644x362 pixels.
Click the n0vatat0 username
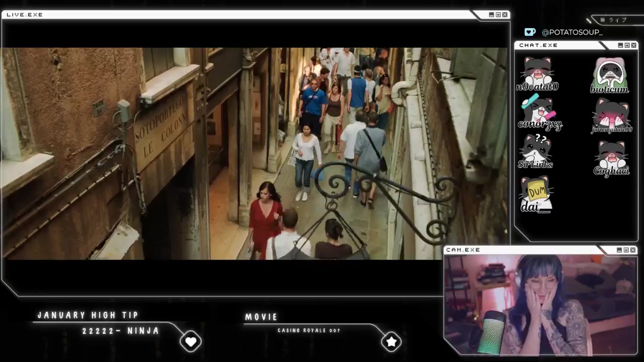pos(537,87)
